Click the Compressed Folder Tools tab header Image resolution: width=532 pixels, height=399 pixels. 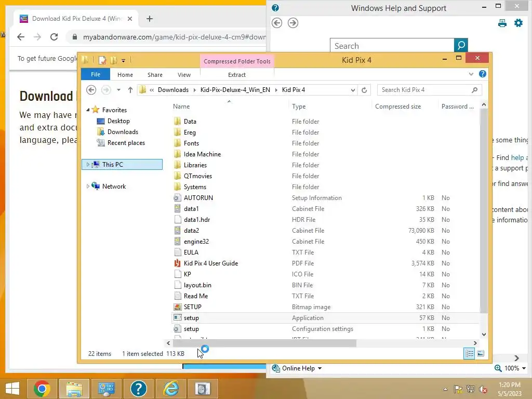[237, 61]
